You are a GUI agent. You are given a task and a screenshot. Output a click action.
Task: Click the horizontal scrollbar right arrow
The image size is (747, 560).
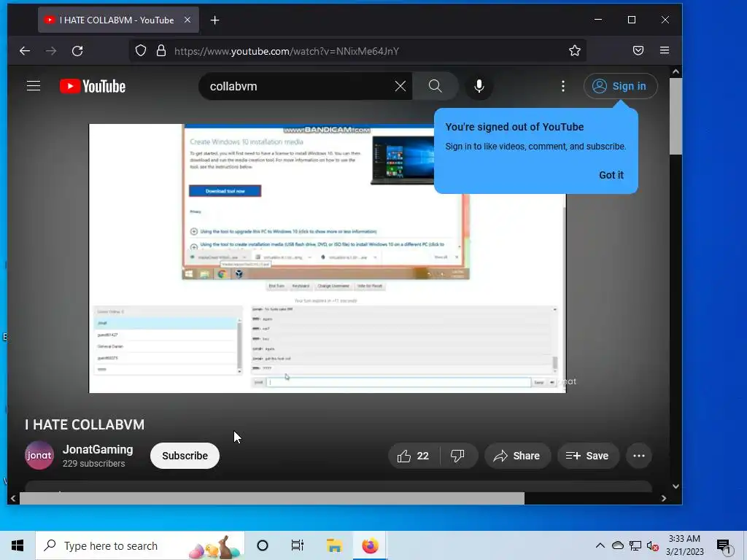click(664, 498)
